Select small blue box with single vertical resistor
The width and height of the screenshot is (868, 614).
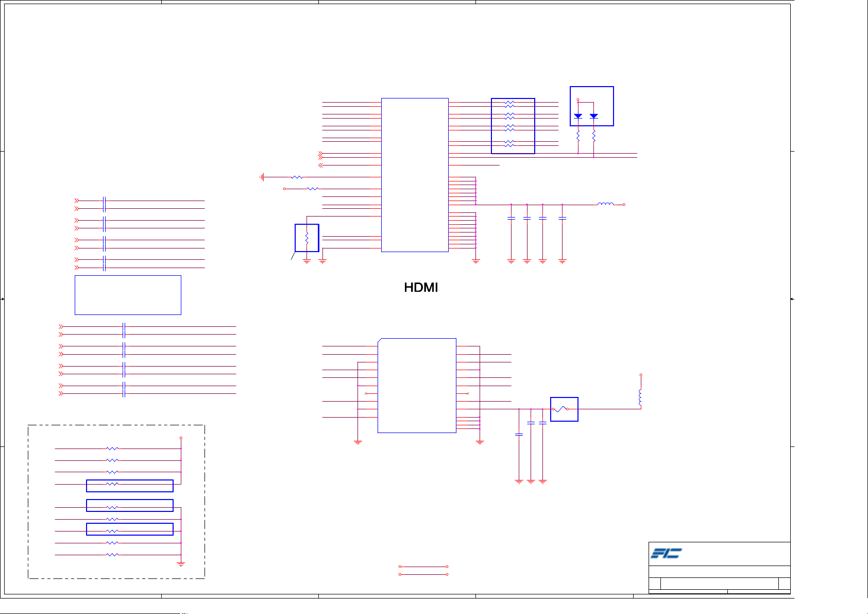[307, 238]
